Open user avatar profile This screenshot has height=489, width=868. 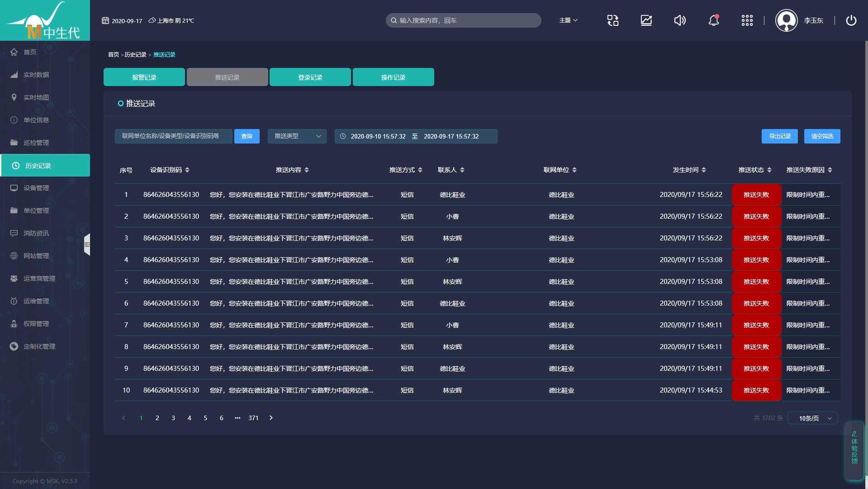click(x=786, y=20)
